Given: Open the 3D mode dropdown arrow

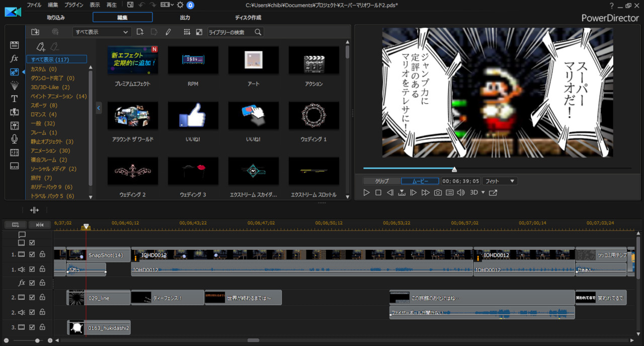Looking at the screenshot, I should tap(483, 192).
